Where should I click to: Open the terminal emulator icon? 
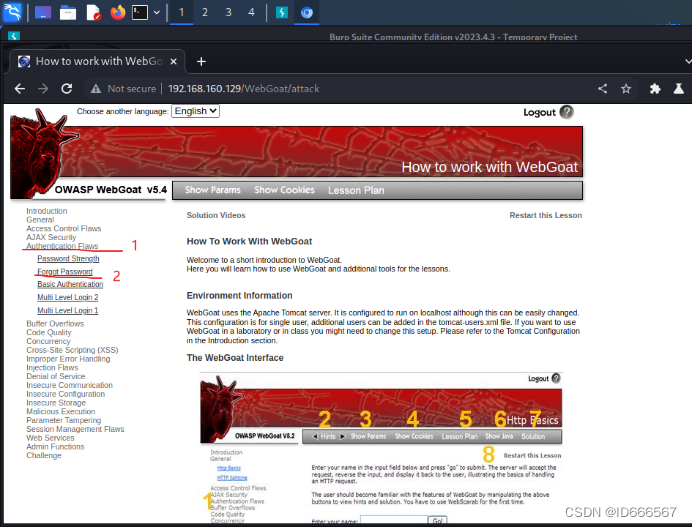(140, 12)
